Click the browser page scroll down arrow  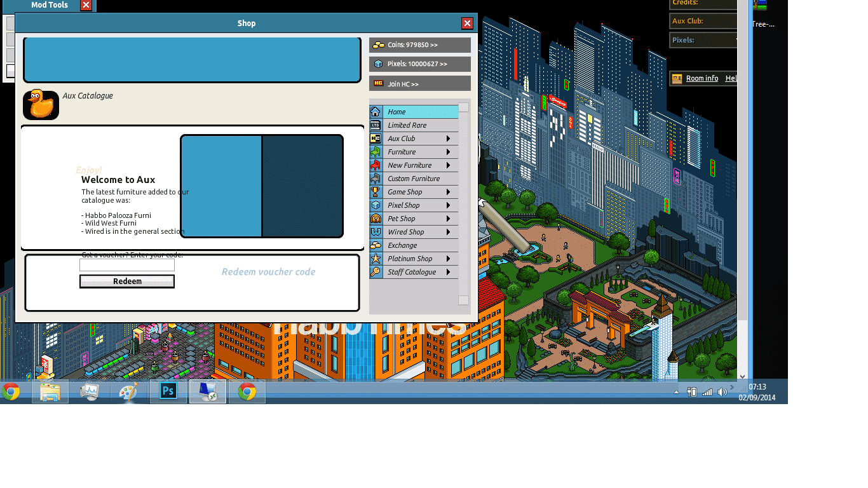[x=743, y=376]
